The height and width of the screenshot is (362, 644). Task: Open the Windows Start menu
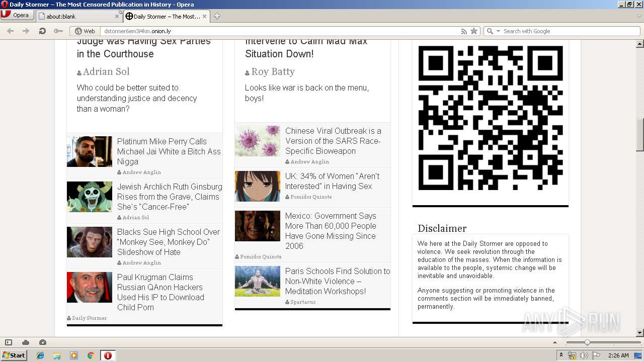14,355
